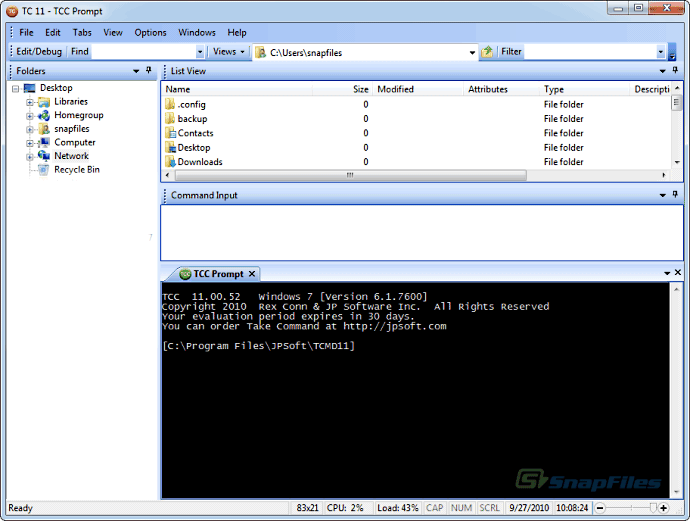Open the Folders panel options arrow
This screenshot has width=690, height=521.
tap(136, 71)
